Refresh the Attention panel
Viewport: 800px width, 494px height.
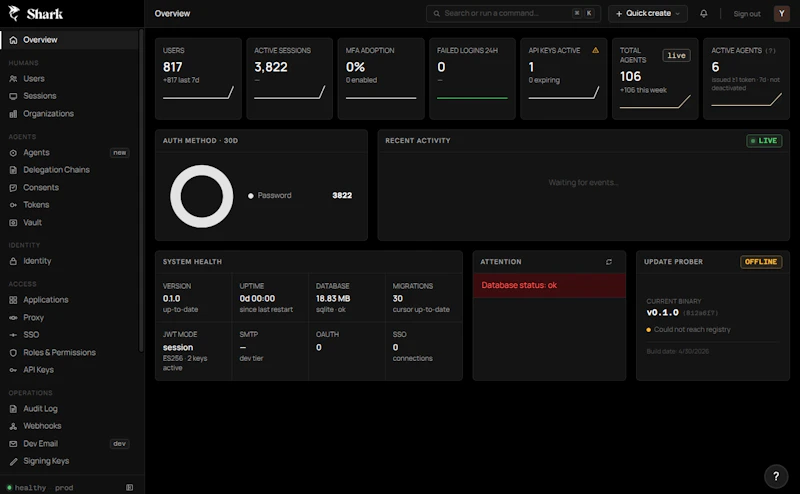click(609, 262)
